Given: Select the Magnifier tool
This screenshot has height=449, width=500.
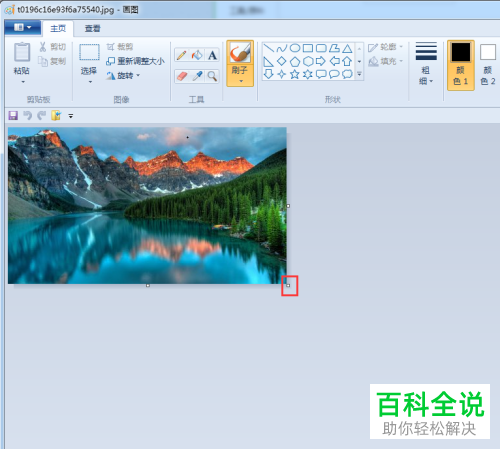Looking at the screenshot, I should [212, 76].
